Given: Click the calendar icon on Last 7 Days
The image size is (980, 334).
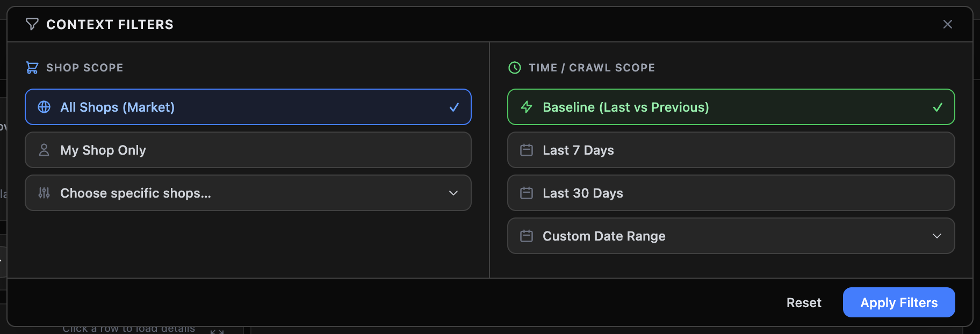Looking at the screenshot, I should point(526,150).
